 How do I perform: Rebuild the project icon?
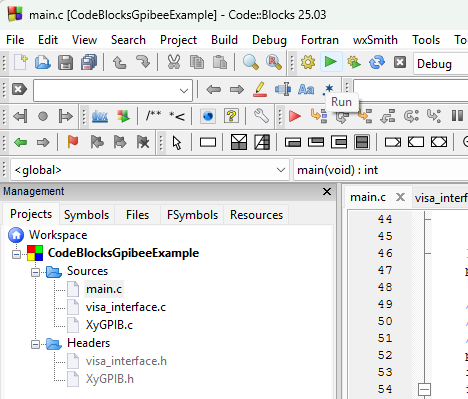pos(377,62)
